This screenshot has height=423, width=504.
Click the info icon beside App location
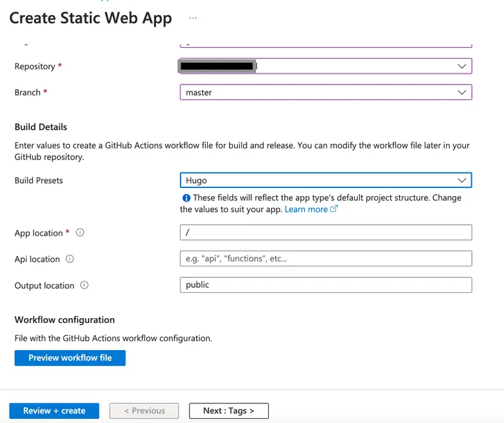point(80,232)
